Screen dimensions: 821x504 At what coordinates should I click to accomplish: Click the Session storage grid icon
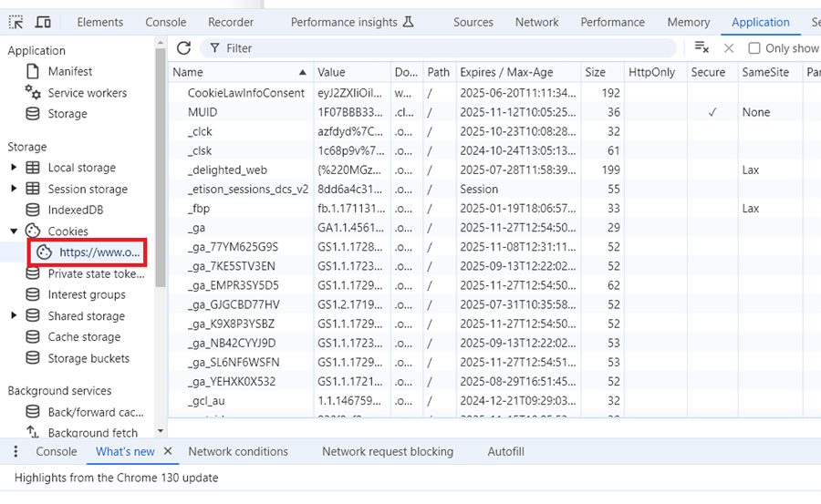pyautogui.click(x=33, y=189)
